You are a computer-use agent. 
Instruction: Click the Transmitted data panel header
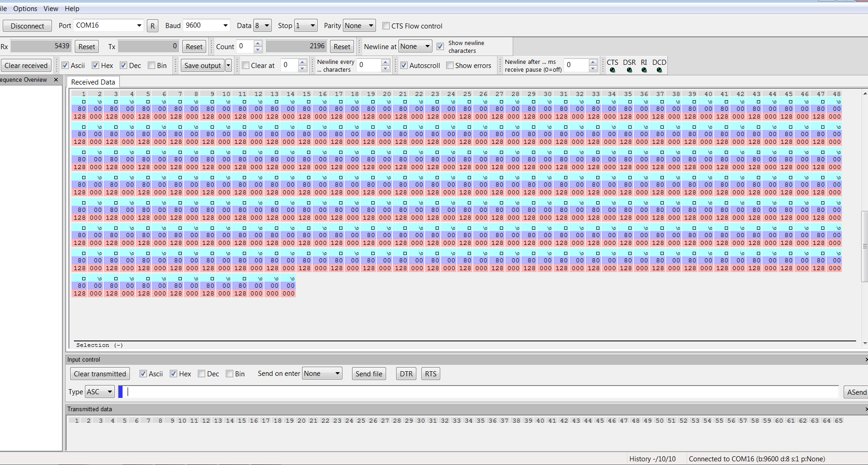coord(467,409)
